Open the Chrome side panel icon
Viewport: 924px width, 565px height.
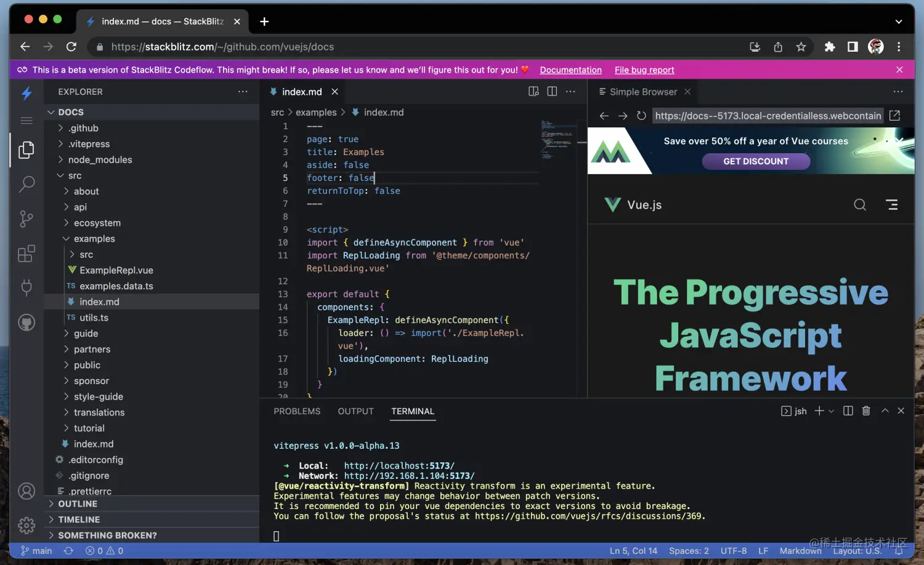tap(853, 47)
